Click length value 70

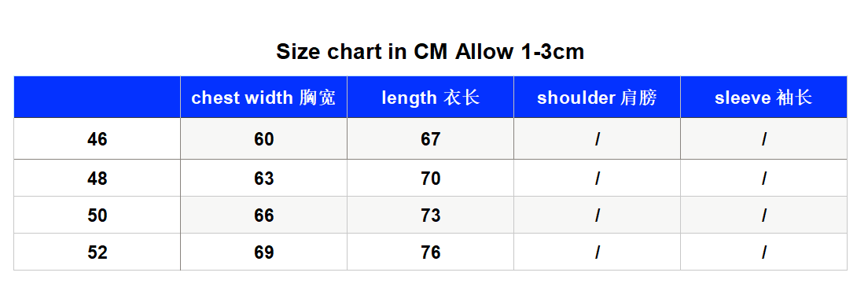click(x=430, y=179)
